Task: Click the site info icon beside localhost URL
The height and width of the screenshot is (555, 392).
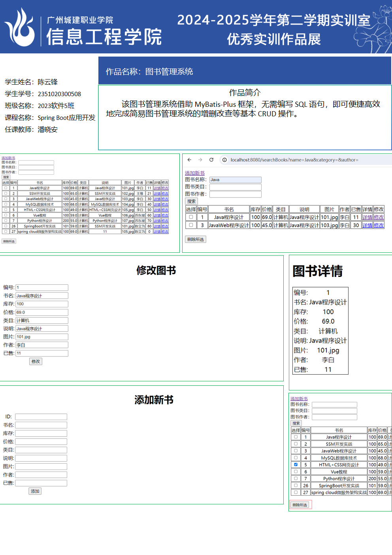Action: click(x=224, y=160)
